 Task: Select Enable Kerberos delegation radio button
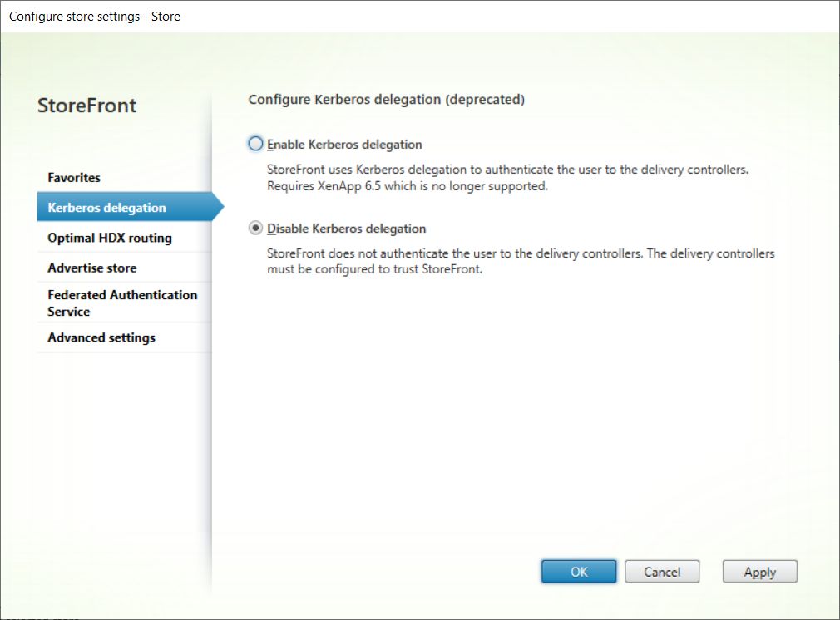click(255, 144)
